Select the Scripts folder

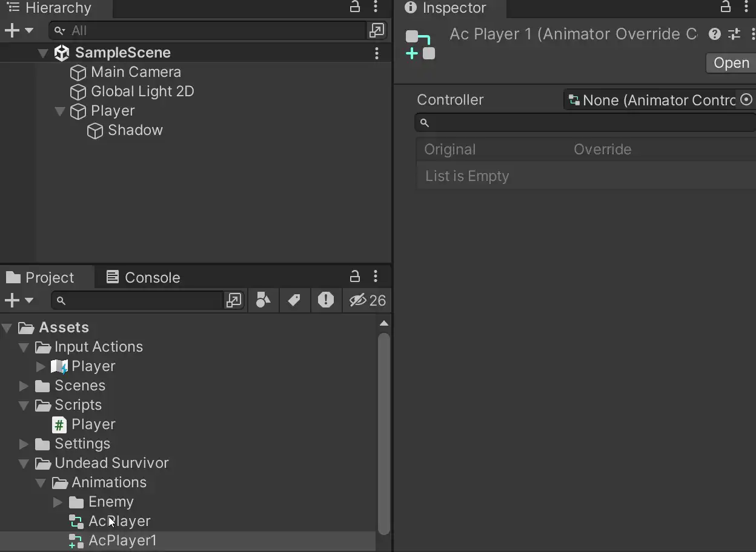point(78,405)
